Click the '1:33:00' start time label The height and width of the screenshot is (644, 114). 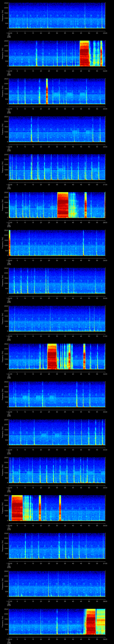[x=9, y=450]
